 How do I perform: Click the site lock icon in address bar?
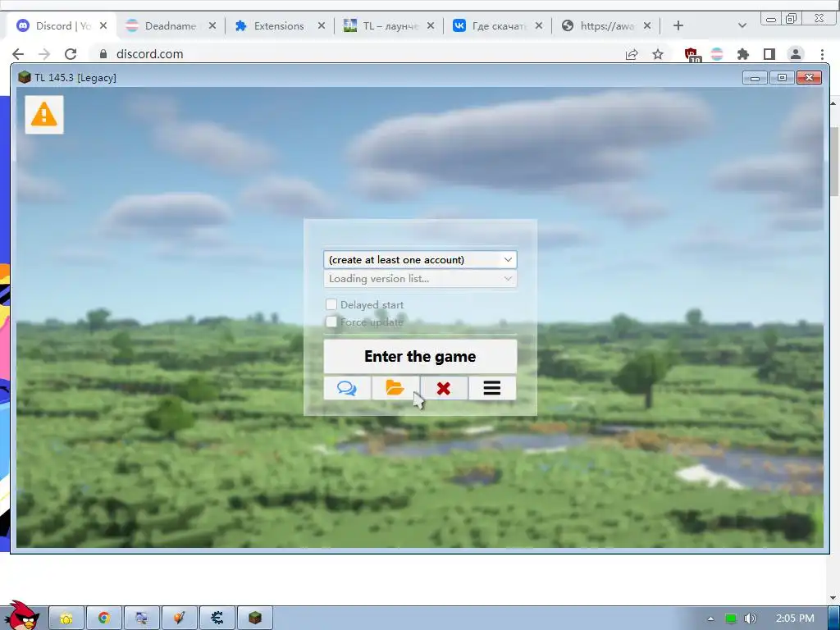tap(103, 54)
